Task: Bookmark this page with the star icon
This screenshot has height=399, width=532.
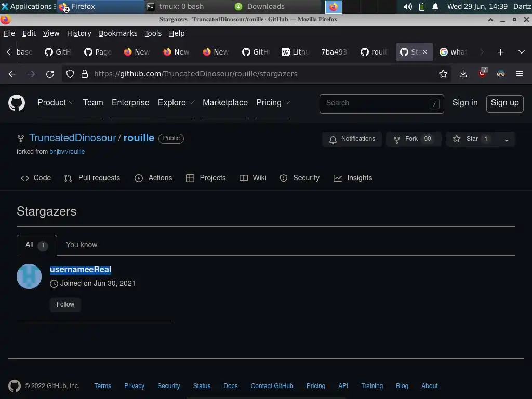Action: [443, 74]
